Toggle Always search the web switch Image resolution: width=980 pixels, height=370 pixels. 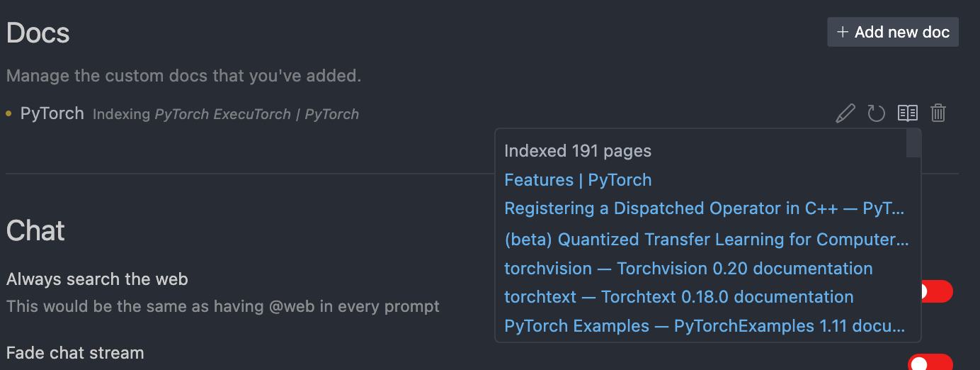(933, 291)
